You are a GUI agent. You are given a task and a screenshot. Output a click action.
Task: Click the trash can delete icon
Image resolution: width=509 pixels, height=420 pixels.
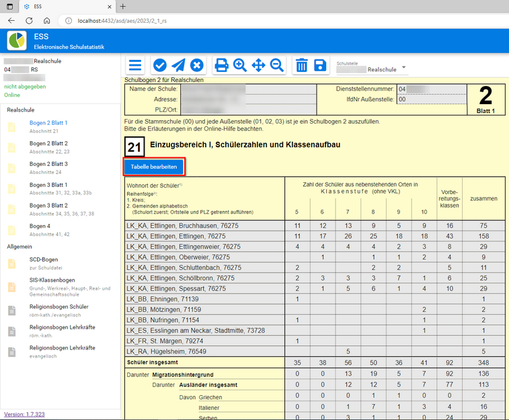[302, 65]
